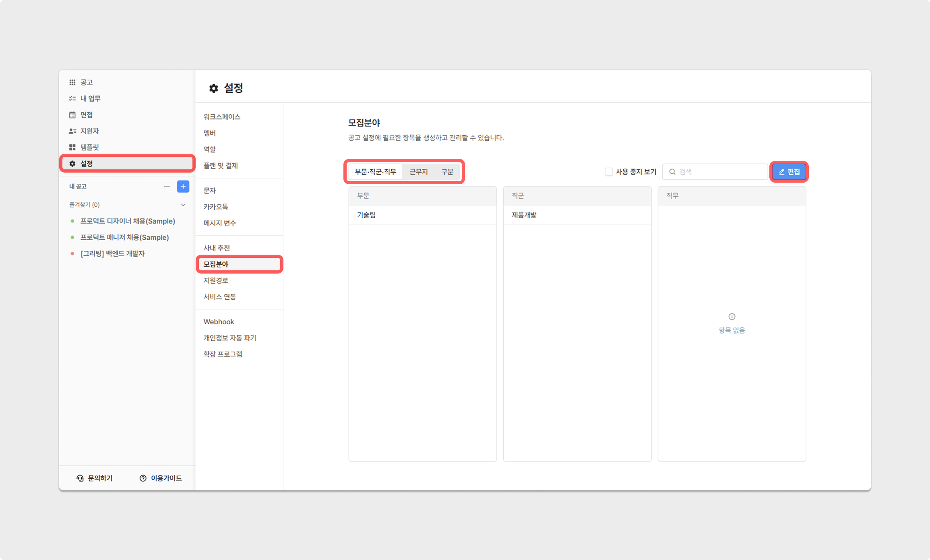Select 부문·직군·직무 tab

(x=375, y=172)
